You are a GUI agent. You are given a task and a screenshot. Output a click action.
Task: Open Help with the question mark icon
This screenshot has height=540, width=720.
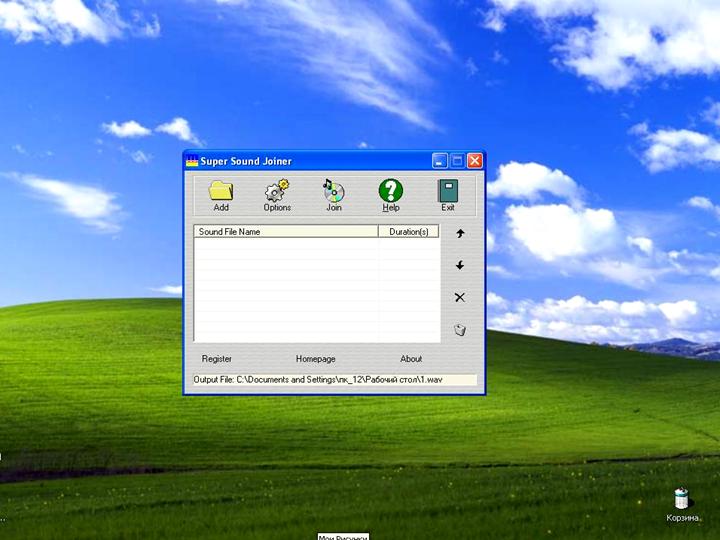pos(391,191)
